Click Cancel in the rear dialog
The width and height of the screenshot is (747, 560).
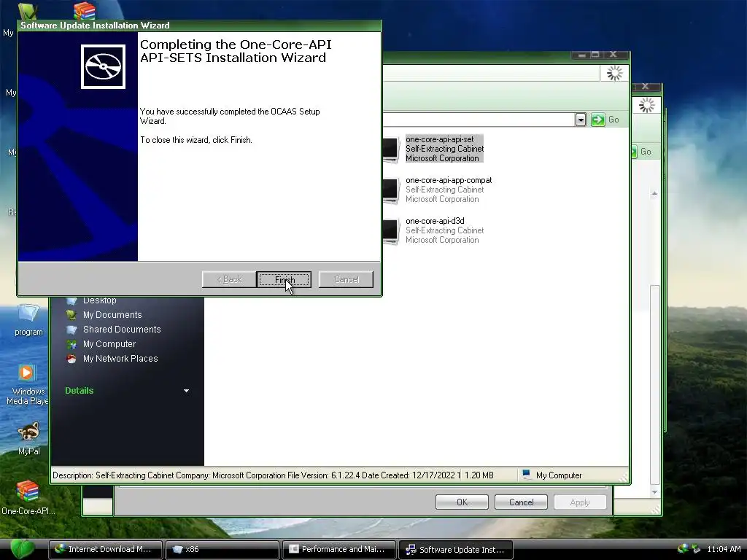[x=521, y=502]
